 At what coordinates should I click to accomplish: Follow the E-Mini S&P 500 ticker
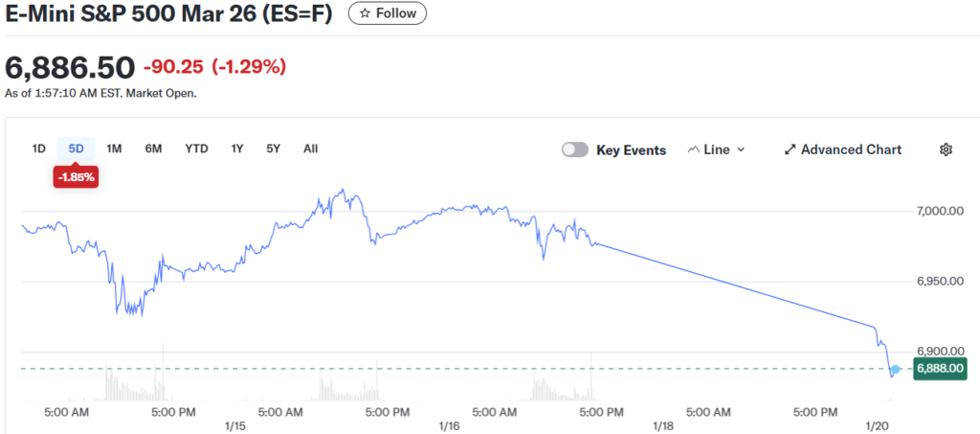388,13
